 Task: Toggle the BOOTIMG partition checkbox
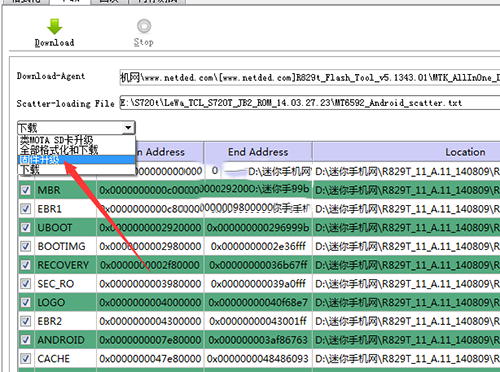click(x=26, y=246)
